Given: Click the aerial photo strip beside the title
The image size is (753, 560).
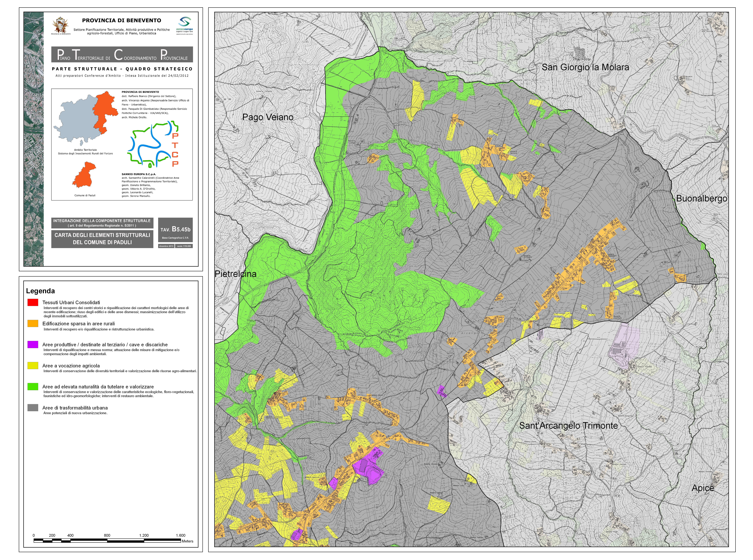Looking at the screenshot, I should tap(34, 139).
